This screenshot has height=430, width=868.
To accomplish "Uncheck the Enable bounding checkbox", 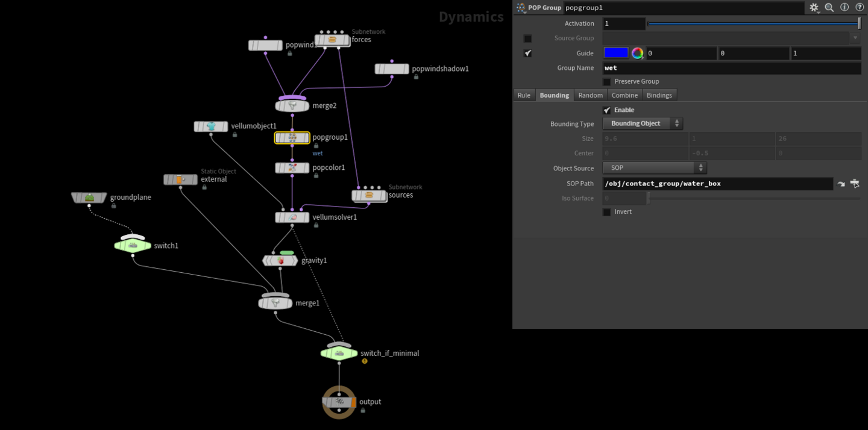I will (607, 110).
